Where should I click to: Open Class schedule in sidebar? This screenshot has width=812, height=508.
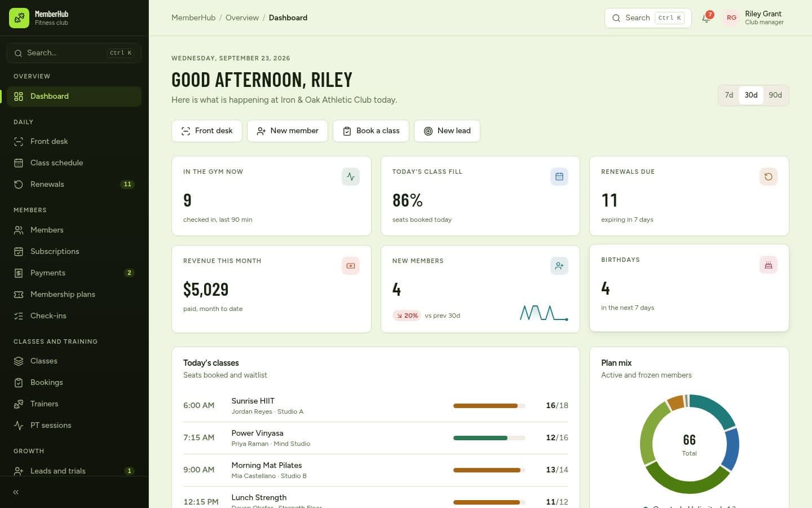coord(74,163)
